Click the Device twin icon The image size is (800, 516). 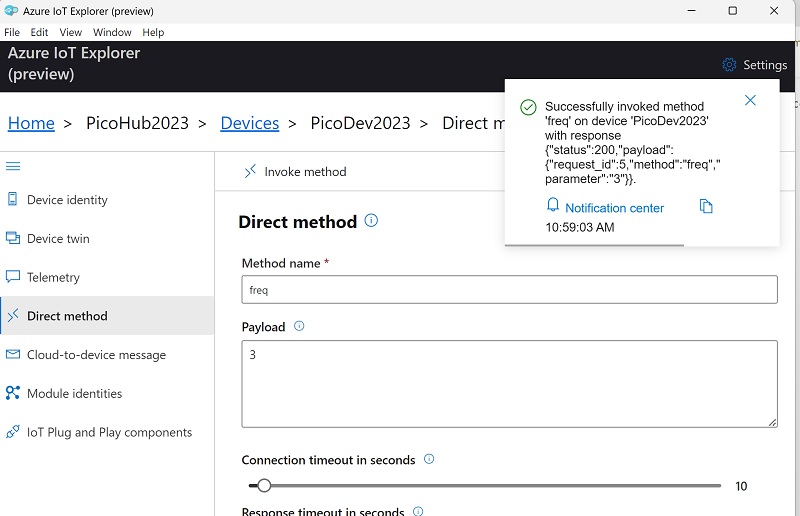(x=13, y=238)
